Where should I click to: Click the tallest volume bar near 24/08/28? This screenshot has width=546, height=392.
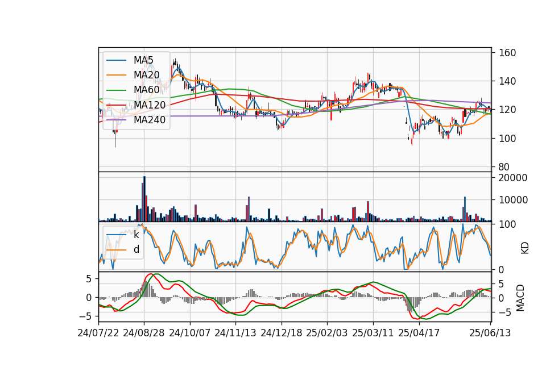(x=144, y=199)
